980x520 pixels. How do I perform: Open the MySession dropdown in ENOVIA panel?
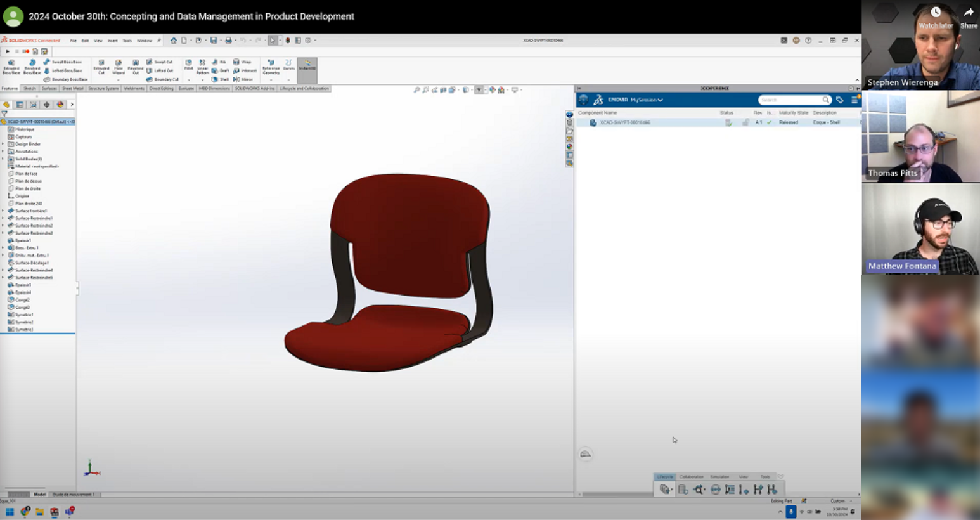pos(647,100)
